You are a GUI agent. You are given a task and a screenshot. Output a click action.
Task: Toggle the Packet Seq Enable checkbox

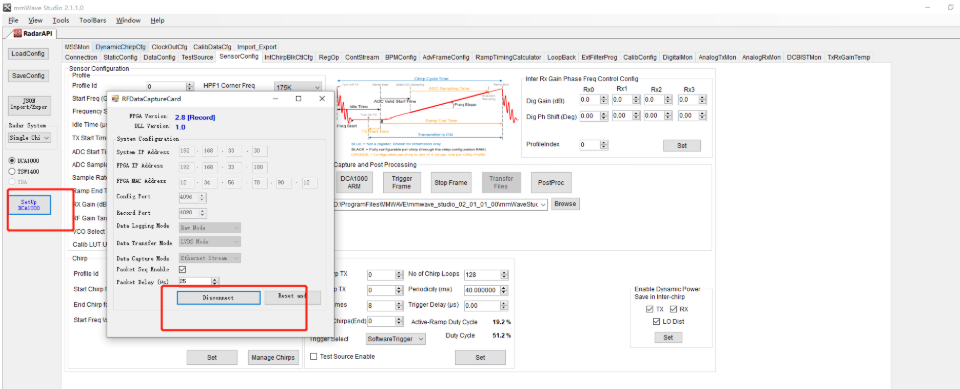coord(182,270)
